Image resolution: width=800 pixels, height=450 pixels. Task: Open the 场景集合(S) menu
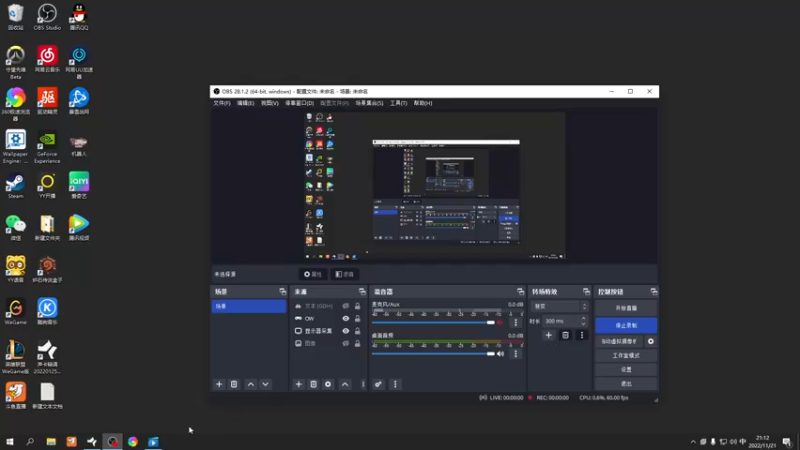[369, 103]
